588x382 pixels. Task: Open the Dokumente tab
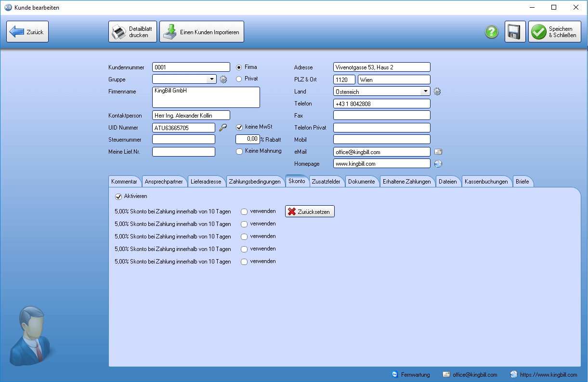click(361, 182)
